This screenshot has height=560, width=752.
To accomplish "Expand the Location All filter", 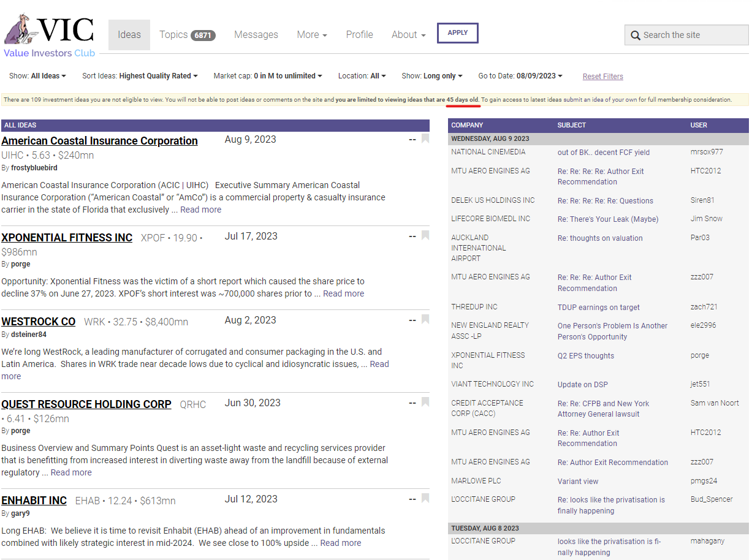I will (362, 76).
